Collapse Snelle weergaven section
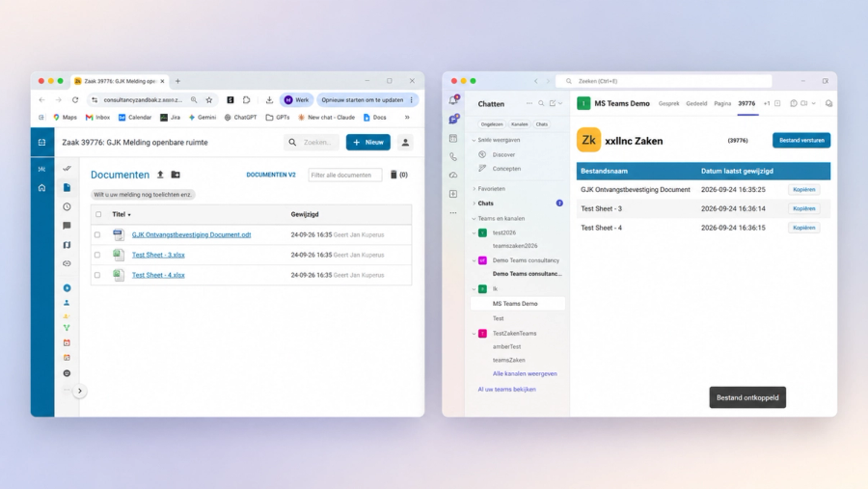Viewport: 868px width, 489px height. coord(474,140)
